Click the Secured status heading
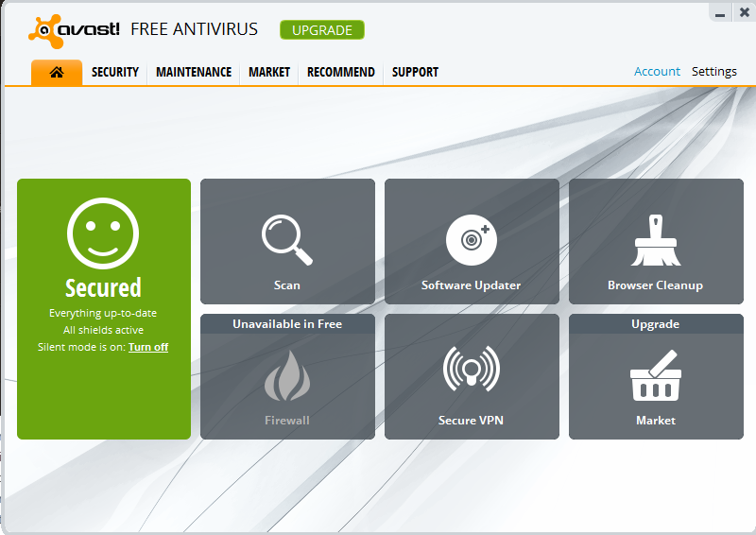Image resolution: width=756 pixels, height=535 pixels. click(103, 288)
